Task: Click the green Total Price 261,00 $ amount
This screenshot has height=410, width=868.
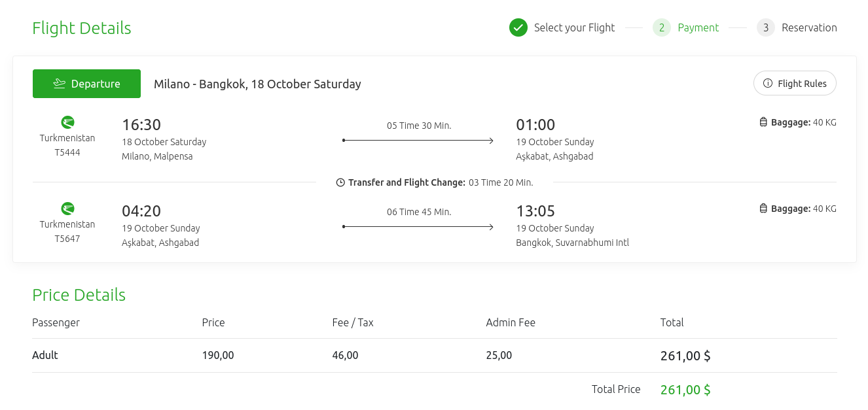Action: (685, 390)
